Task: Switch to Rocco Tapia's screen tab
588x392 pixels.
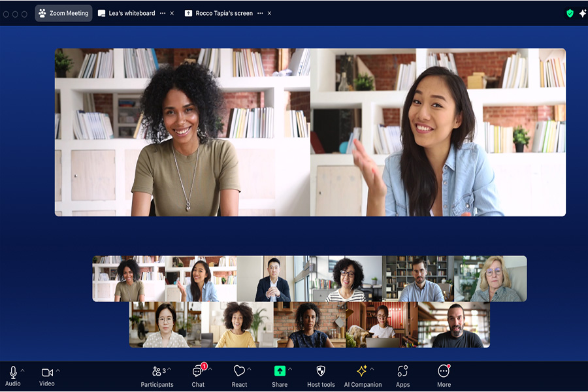Action: [223, 13]
